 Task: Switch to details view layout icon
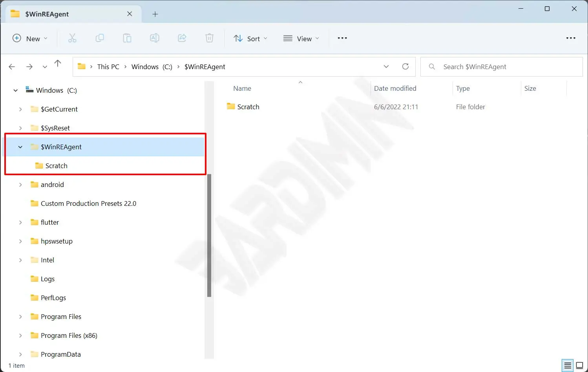568,365
